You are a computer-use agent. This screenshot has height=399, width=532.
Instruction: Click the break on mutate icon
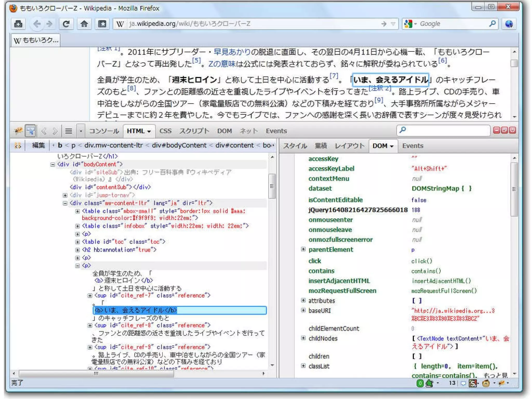(x=18, y=146)
